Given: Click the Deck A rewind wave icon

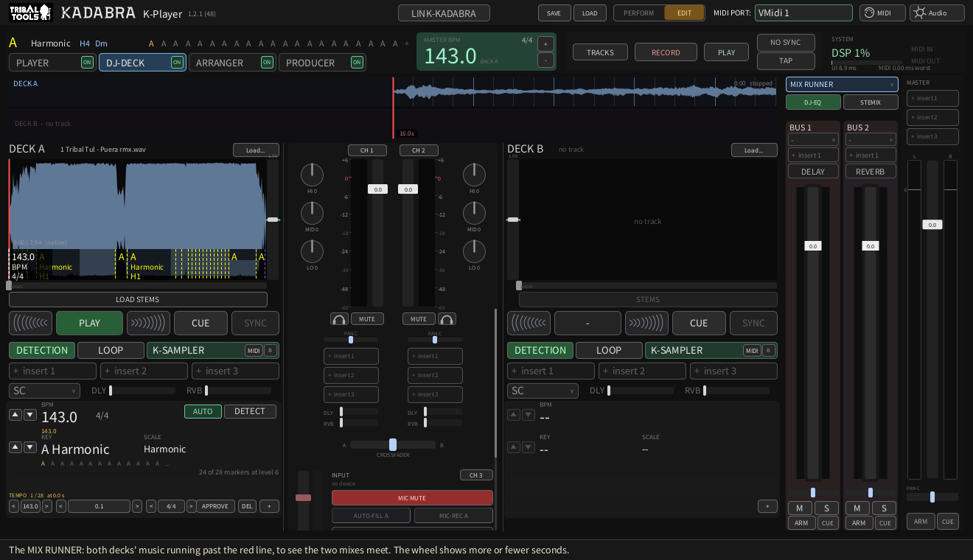Looking at the screenshot, I should [x=31, y=323].
